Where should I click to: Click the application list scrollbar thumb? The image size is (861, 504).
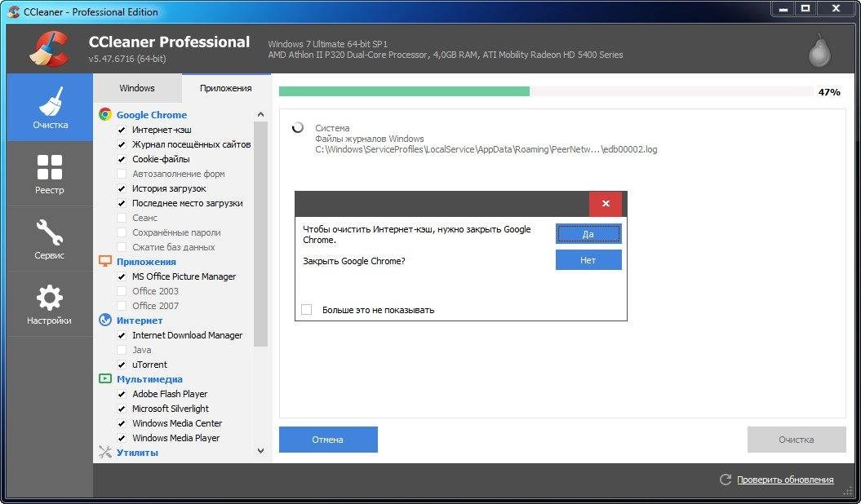tap(261, 233)
